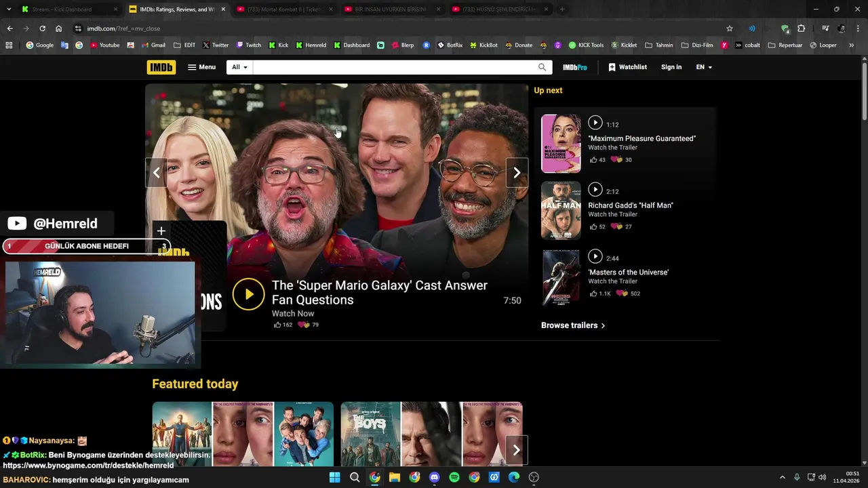
Task: Open the Gmail bookmark
Action: click(x=153, y=45)
